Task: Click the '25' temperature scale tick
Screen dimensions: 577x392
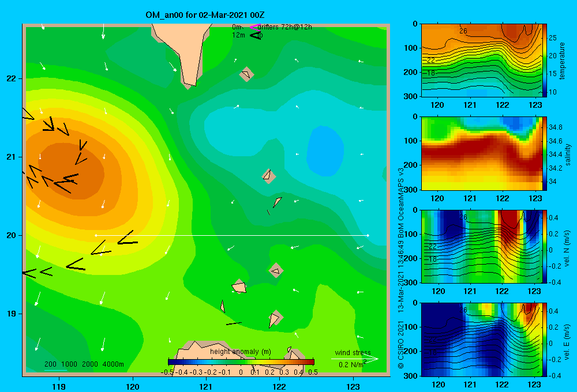Action: click(x=552, y=37)
